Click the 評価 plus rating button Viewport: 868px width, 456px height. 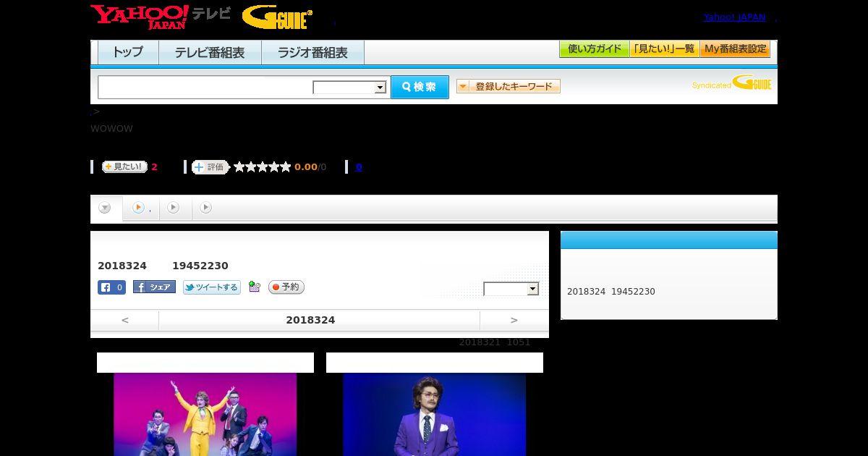(210, 167)
